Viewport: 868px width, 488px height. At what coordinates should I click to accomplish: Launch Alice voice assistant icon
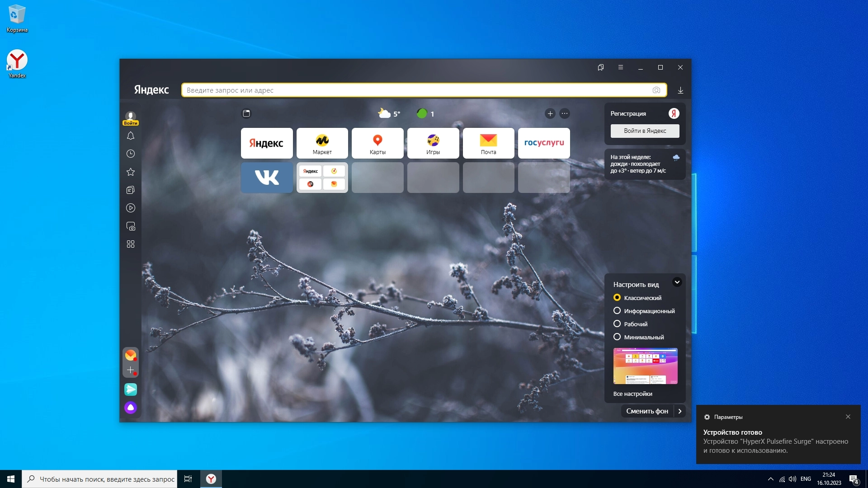tap(131, 408)
